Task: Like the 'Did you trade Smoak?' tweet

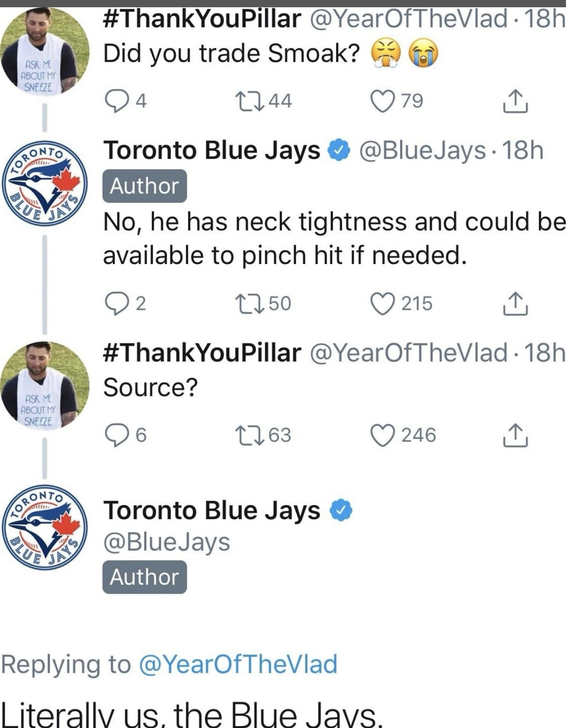Action: pyautogui.click(x=382, y=101)
